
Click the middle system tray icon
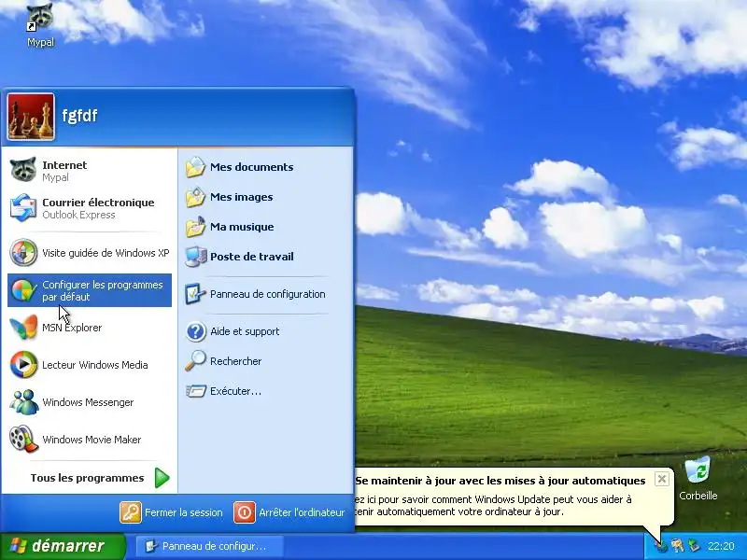pyautogui.click(x=677, y=546)
